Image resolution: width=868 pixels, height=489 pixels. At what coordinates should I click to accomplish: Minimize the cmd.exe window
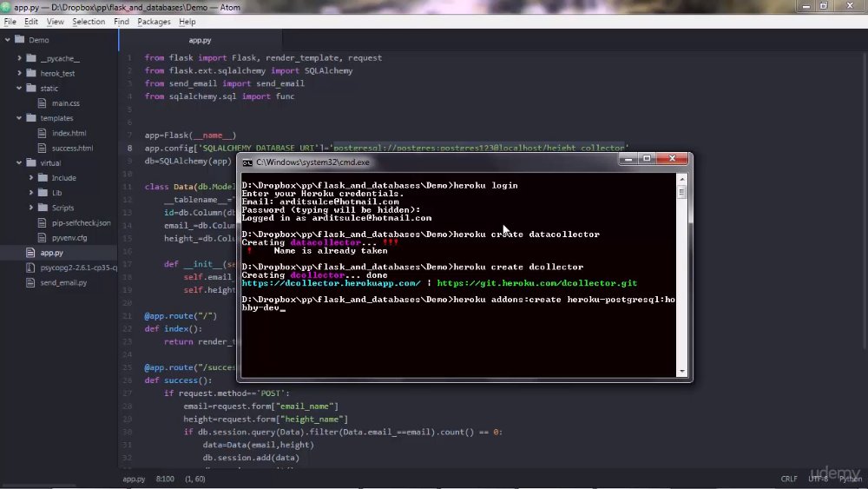pos(628,159)
